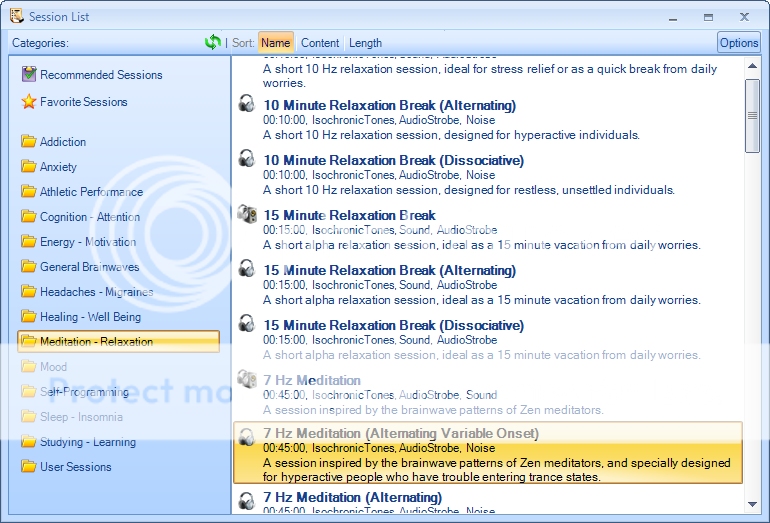Open the Energy - Motivation category label
Viewport: 770px width, 523px height.
click(x=88, y=242)
